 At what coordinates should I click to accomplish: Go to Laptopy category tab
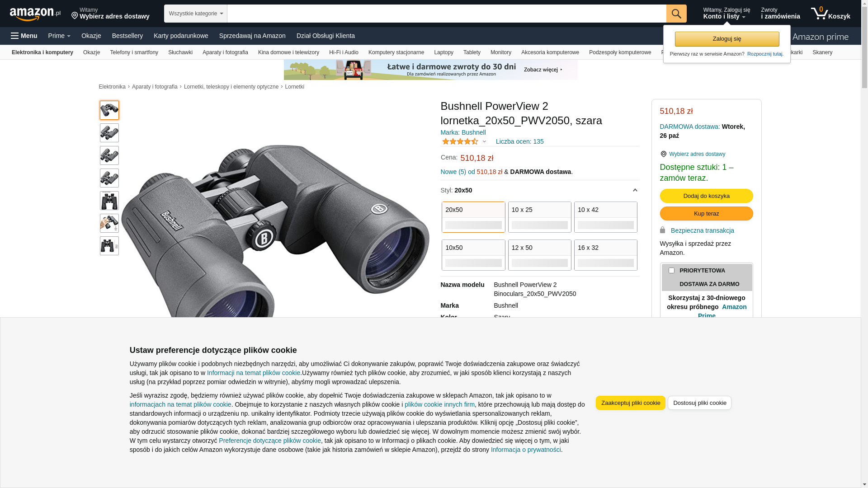point(443,52)
